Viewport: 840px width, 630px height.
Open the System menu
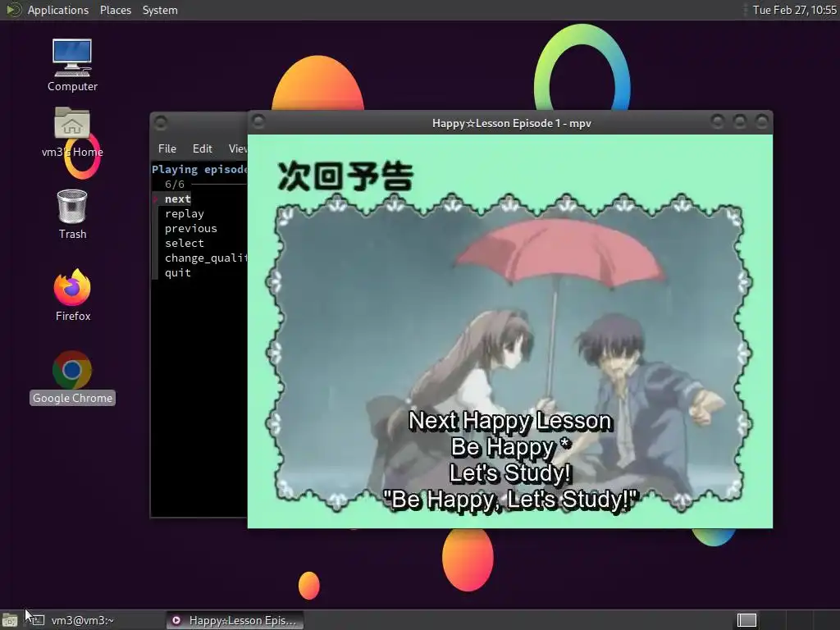pos(160,10)
